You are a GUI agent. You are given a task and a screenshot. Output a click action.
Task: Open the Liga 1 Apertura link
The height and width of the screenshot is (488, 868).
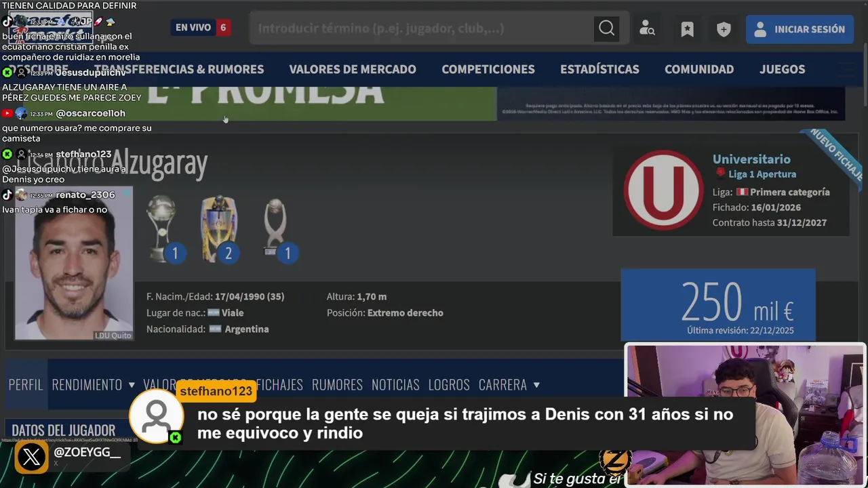(762, 174)
